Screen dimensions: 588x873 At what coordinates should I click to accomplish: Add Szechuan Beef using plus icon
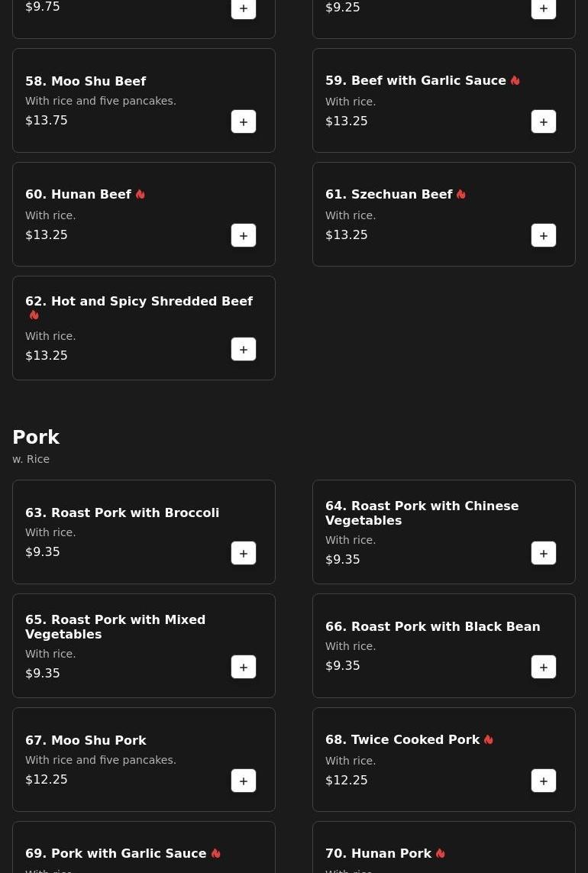544,235
